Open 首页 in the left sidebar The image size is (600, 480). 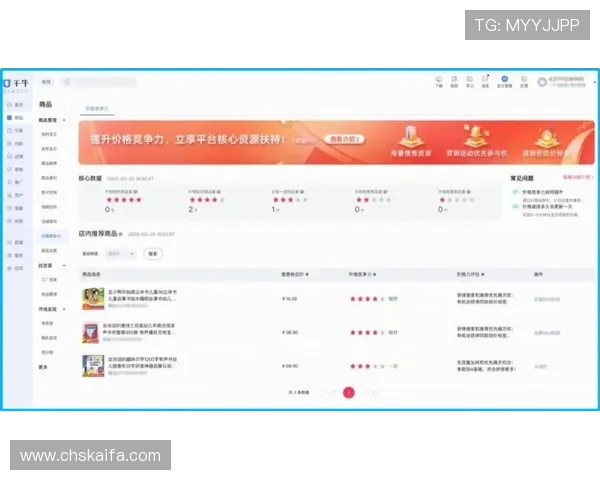click(15, 104)
